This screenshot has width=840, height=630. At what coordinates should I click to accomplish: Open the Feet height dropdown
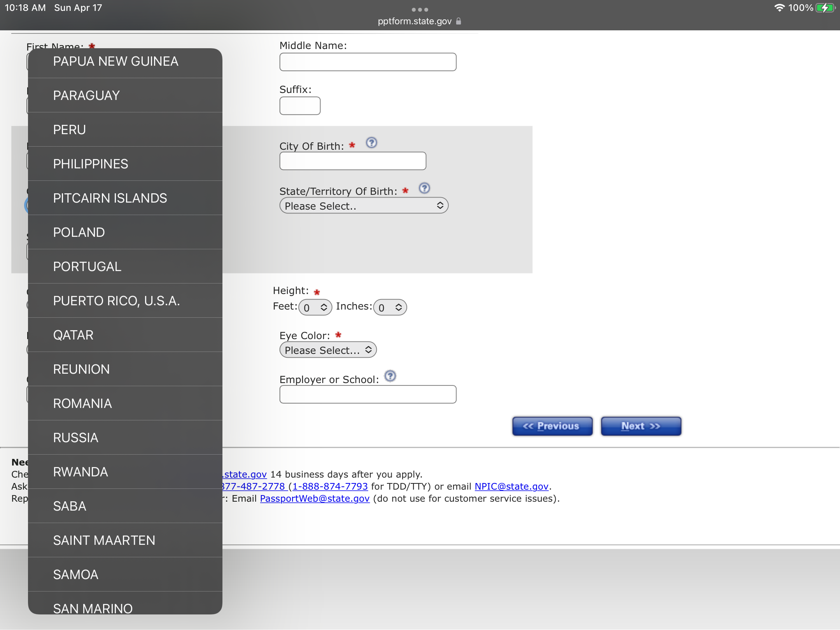pyautogui.click(x=315, y=308)
